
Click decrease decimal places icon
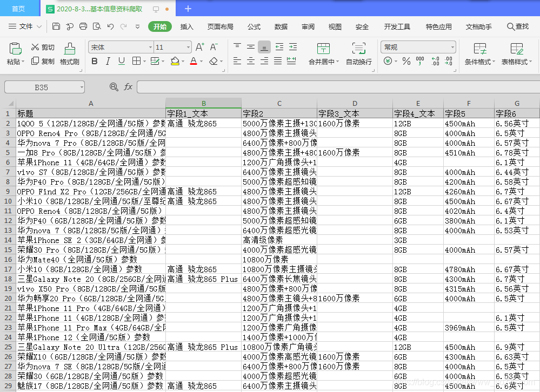pyautogui.click(x=449, y=61)
